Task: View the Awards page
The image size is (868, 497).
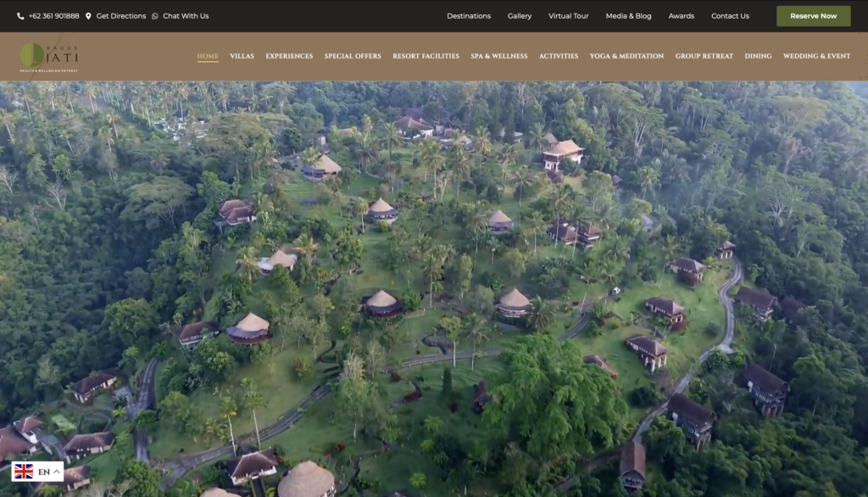Action: pyautogui.click(x=681, y=16)
